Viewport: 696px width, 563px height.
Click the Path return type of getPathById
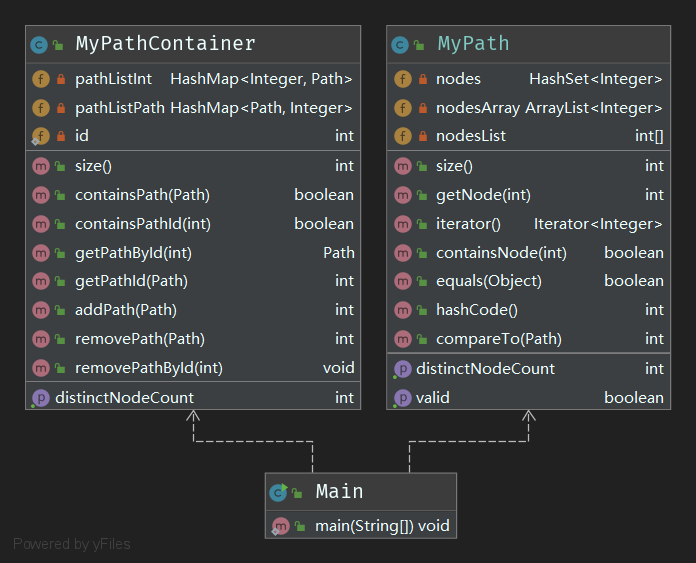click(338, 253)
